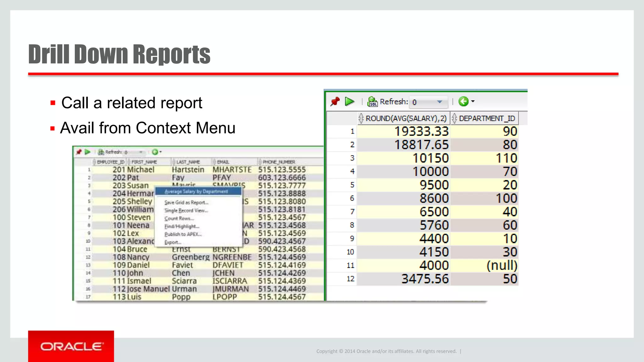Select the average salary cell 10000
This screenshot has height=362, width=644.
click(403, 172)
